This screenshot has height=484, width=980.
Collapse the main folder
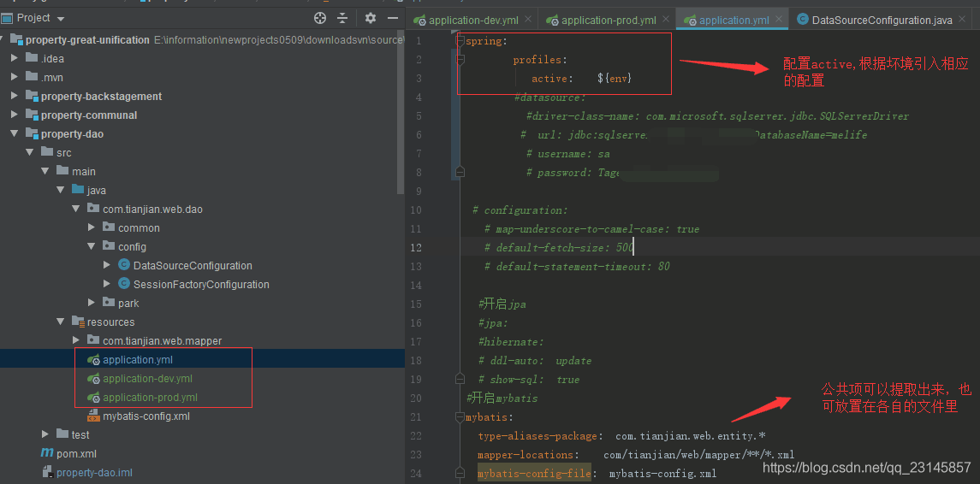point(45,171)
